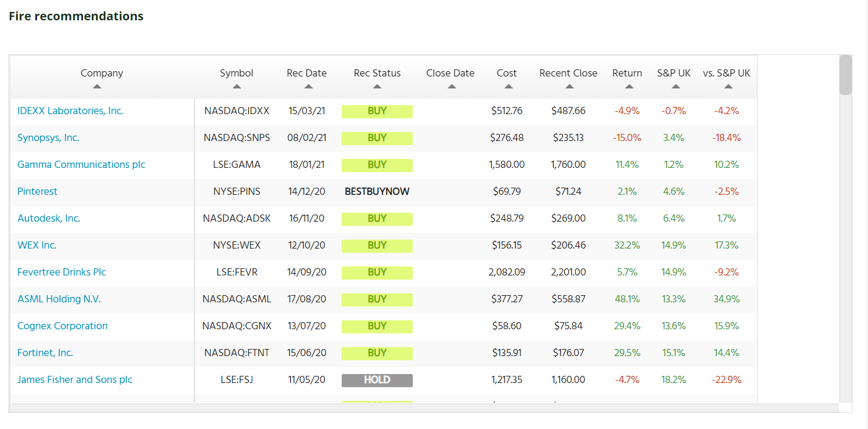Open Pinterest company link
This screenshot has width=868, height=429.
pyautogui.click(x=38, y=191)
